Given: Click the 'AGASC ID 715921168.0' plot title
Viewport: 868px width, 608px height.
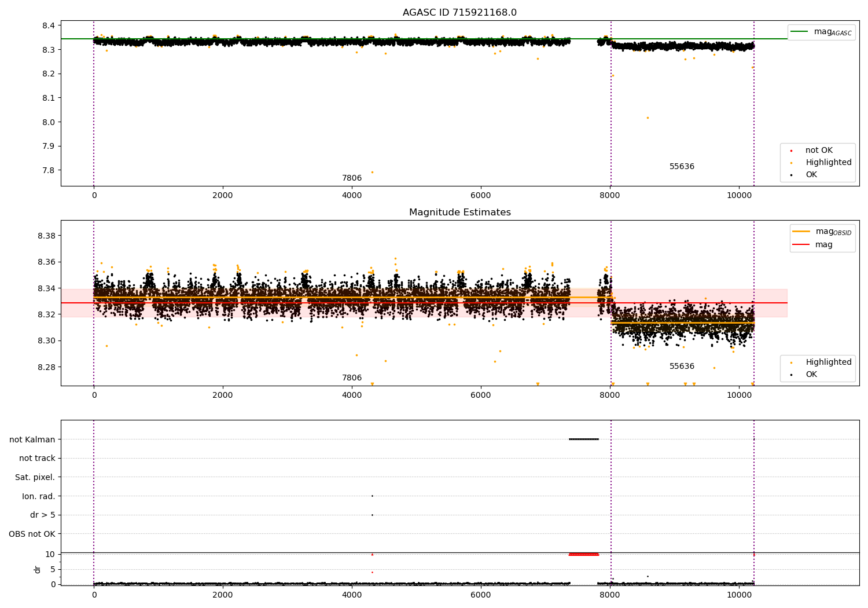Looking at the screenshot, I should (x=459, y=13).
